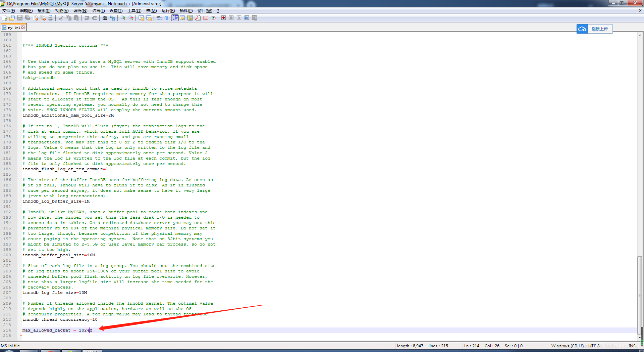This screenshot has width=644, height=352.
Task: Click the 拖拽上传 upload button
Action: tap(600, 29)
